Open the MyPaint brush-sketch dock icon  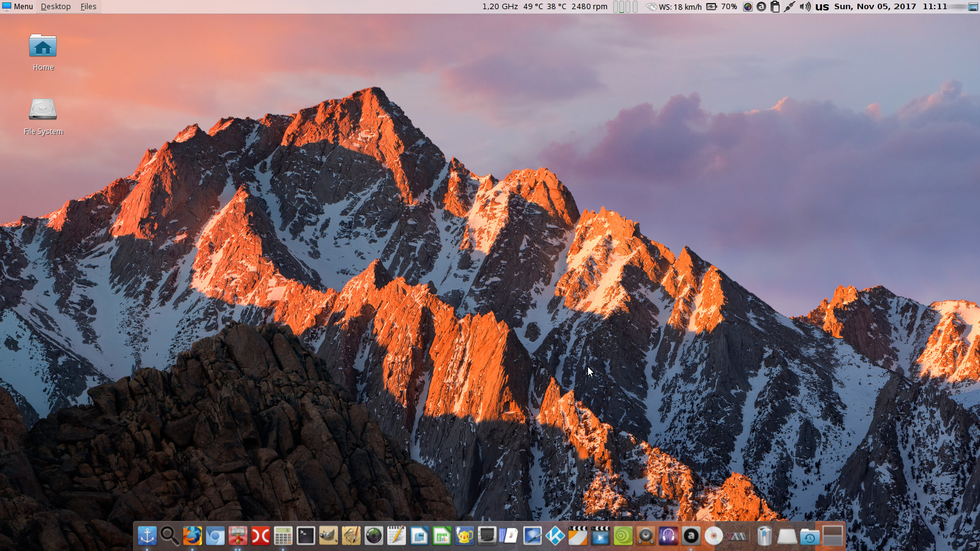[x=351, y=536]
